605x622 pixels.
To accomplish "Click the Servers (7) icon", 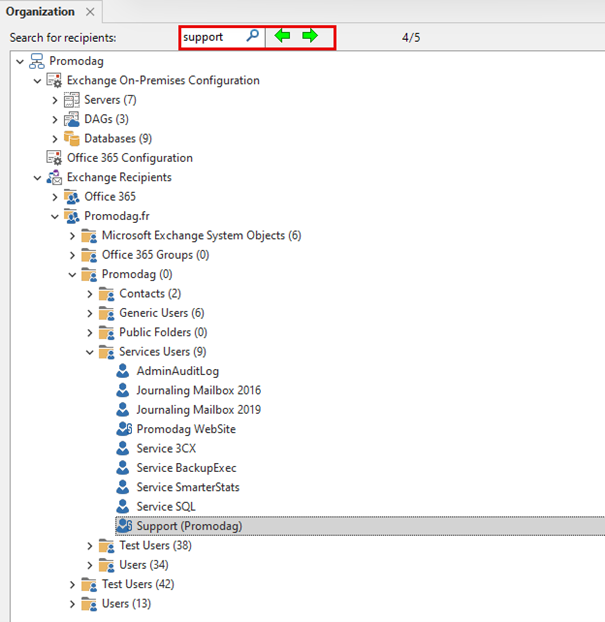I will [72, 100].
